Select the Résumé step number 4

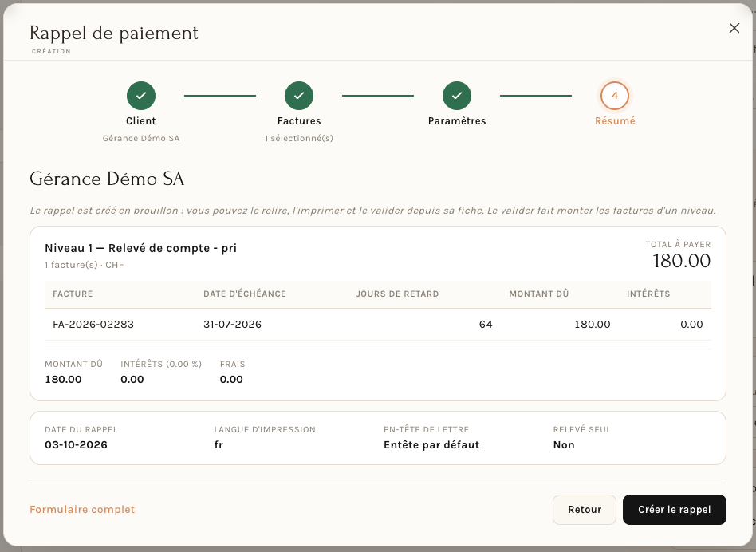[x=615, y=96]
